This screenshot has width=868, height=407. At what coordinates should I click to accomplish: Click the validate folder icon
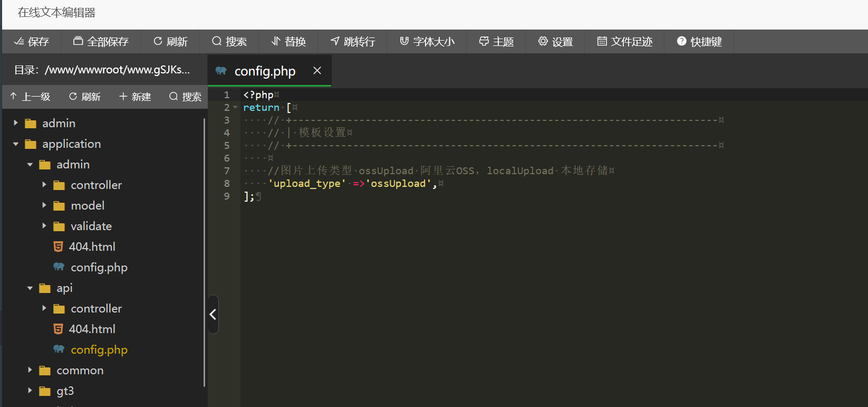point(59,226)
